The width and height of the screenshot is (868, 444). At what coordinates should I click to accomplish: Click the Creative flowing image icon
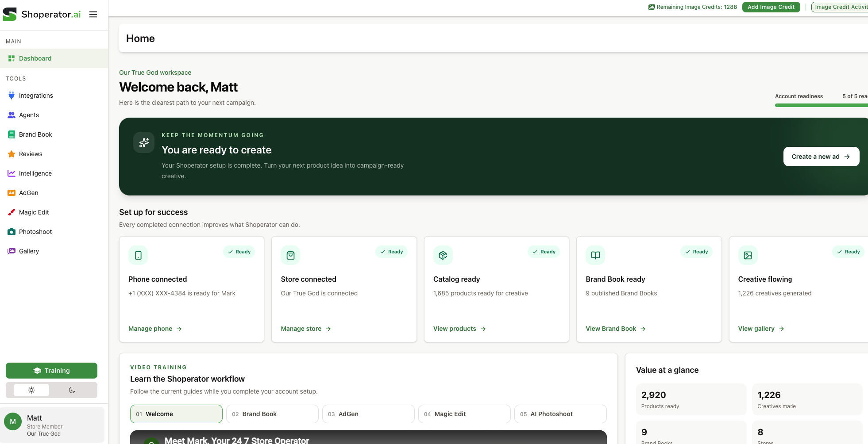coord(748,255)
